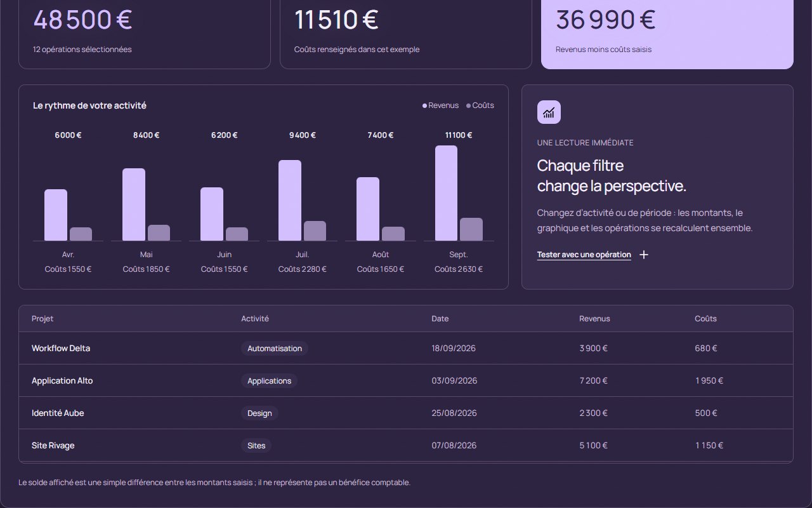The height and width of the screenshot is (508, 812).
Task: Click the 'Revenus' table column header
Action: coord(594,319)
